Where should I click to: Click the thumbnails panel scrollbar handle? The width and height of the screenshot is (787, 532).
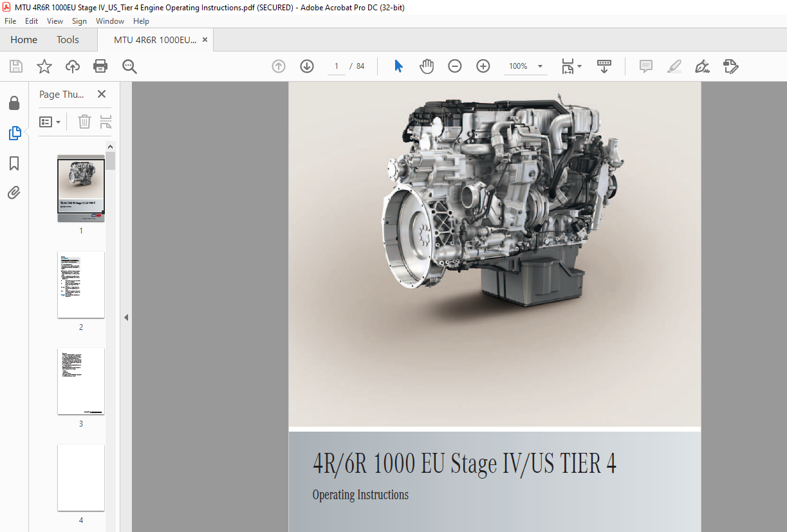coord(111,161)
